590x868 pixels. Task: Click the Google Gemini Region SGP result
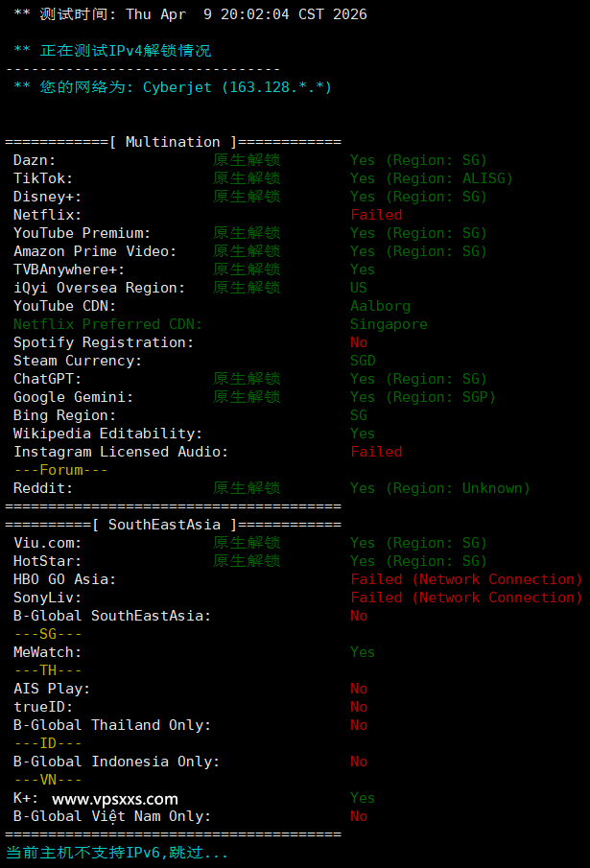point(422,397)
